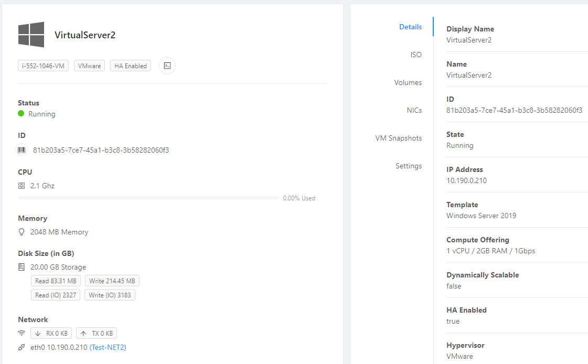Open the VM Snapshots tab
588x364 pixels.
pos(399,138)
